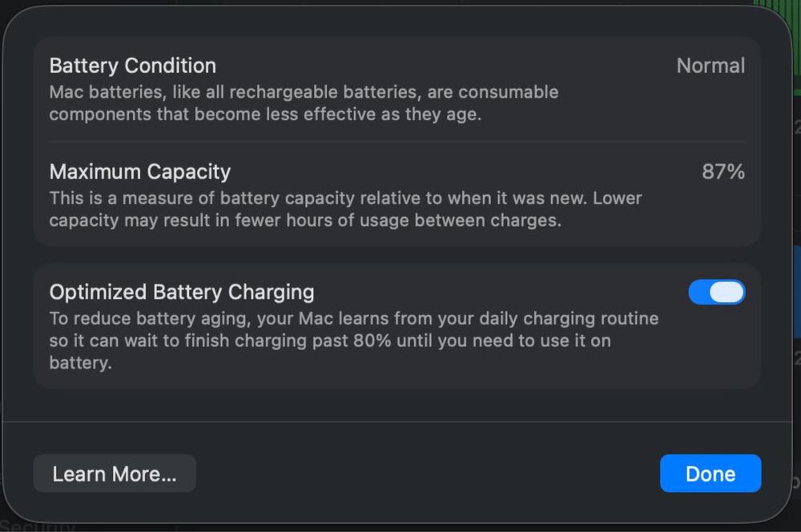Click the Maximum Capacity label
The width and height of the screenshot is (801, 532).
140,171
